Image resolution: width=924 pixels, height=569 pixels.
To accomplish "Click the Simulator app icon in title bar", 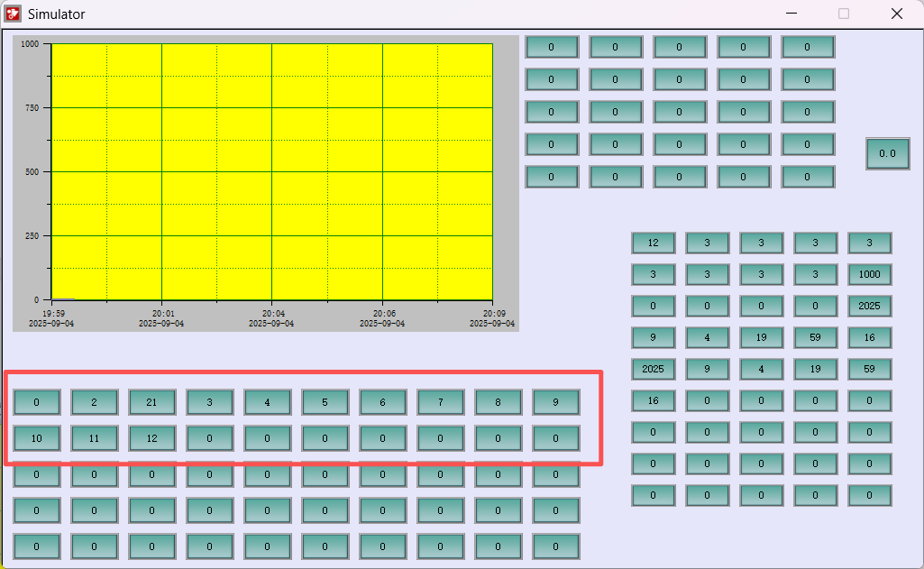I will pyautogui.click(x=13, y=14).
